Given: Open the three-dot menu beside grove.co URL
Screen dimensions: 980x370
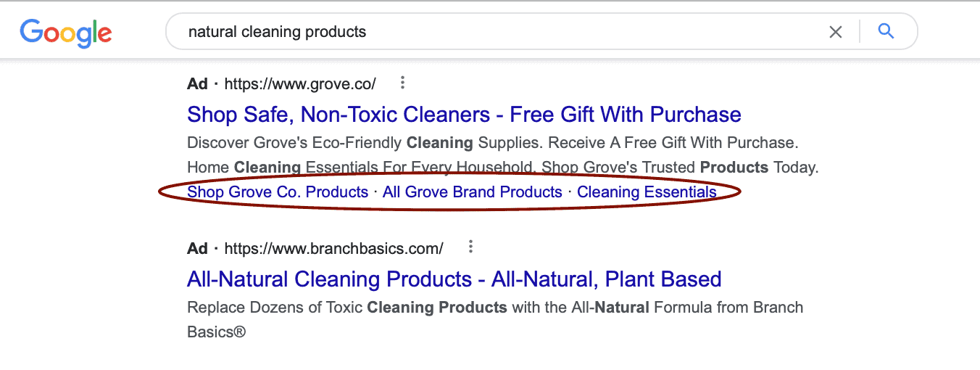Looking at the screenshot, I should (x=403, y=83).
